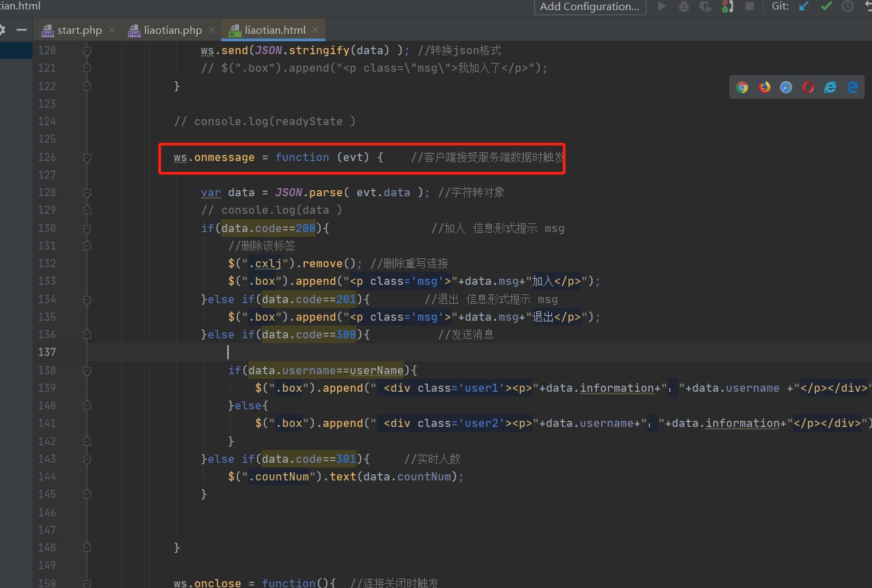This screenshot has height=588, width=872.
Task: Open project panel settings gear
Action: point(3,30)
